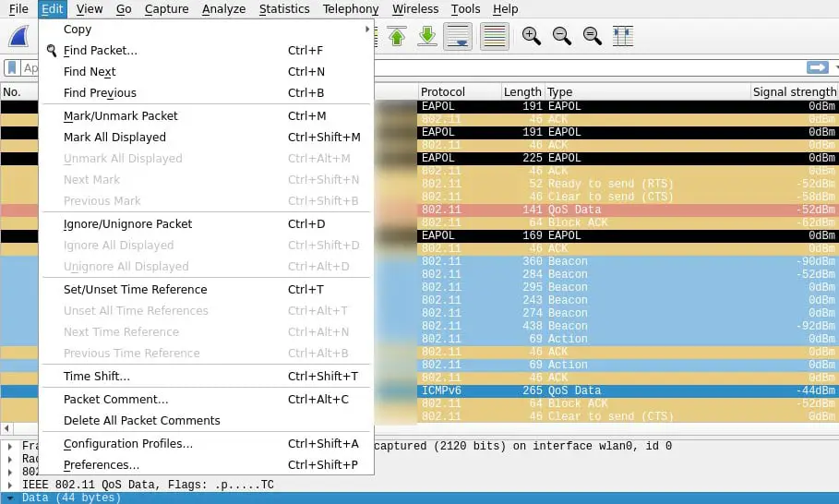Select the Clear to send packet at -58dBm
The image size is (839, 504).
click(x=628, y=197)
